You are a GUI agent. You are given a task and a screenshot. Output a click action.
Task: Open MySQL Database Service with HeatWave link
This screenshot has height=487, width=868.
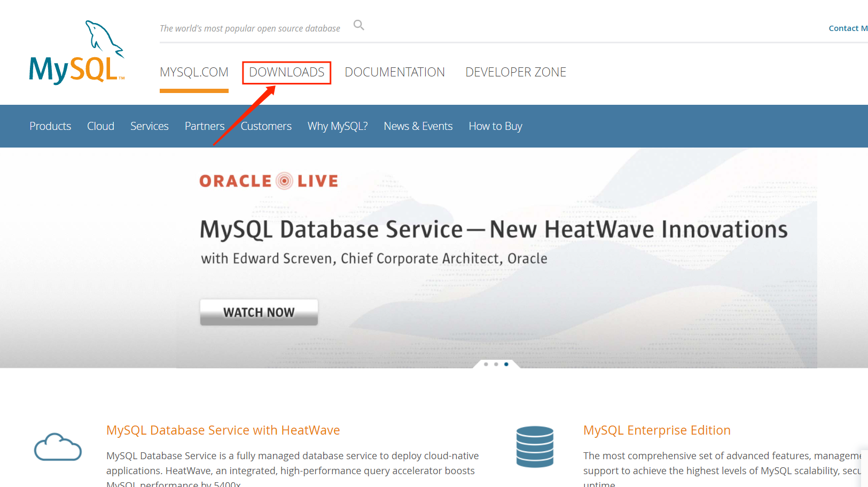coord(223,430)
